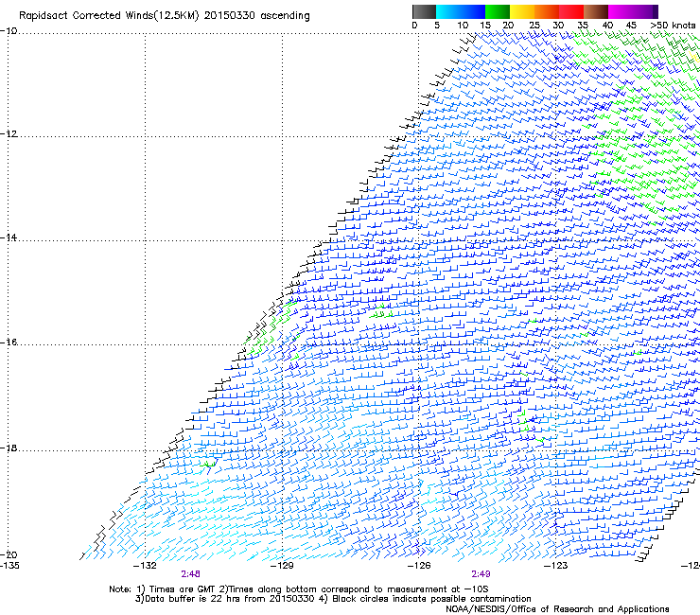Click the '-129' longitude axis label

(x=282, y=566)
